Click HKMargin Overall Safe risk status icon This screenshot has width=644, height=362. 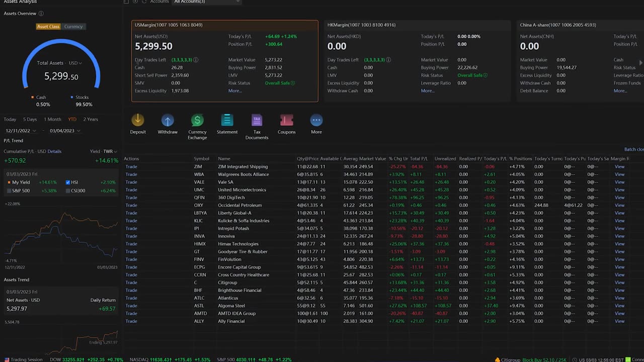[486, 75]
